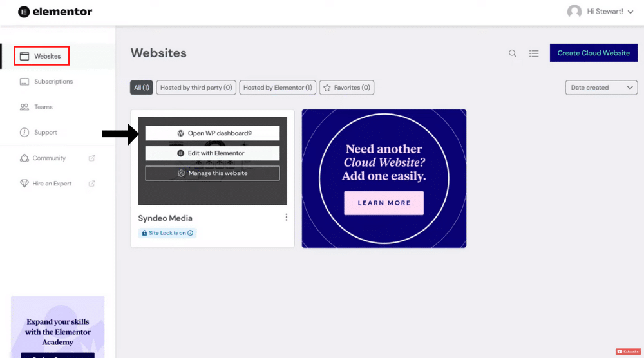Click the Community external link icon
Screen dimensions: 644x358
coord(91,158)
